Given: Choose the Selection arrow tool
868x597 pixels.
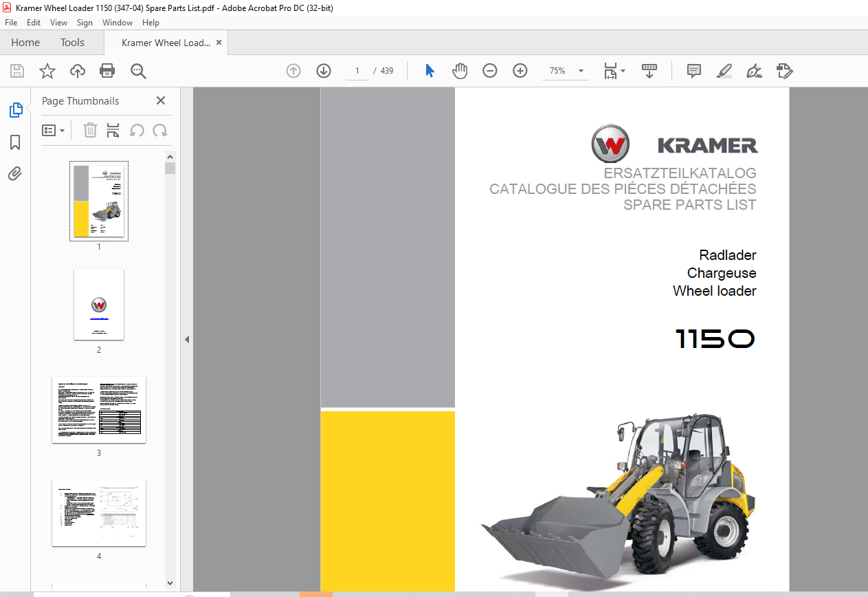Looking at the screenshot, I should (430, 71).
